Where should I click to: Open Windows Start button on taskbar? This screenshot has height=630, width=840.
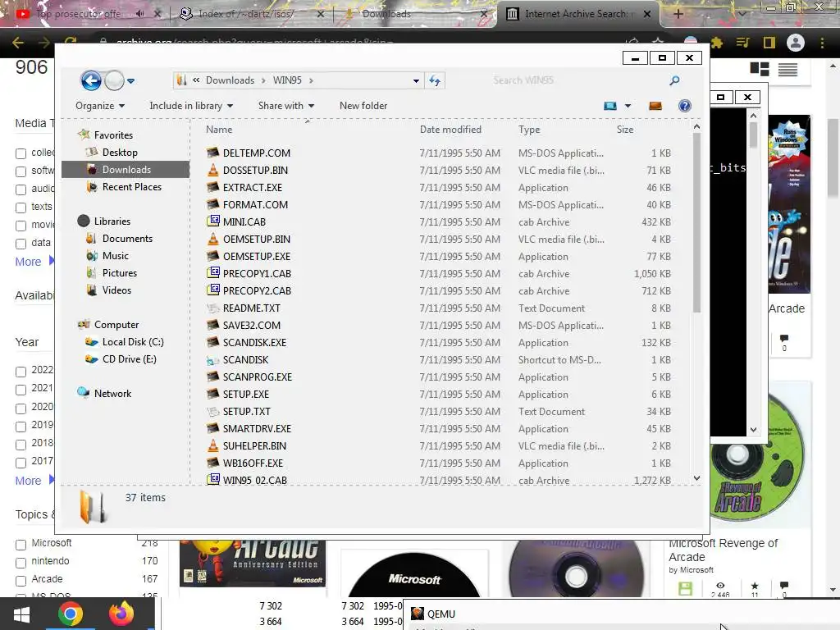click(x=22, y=614)
